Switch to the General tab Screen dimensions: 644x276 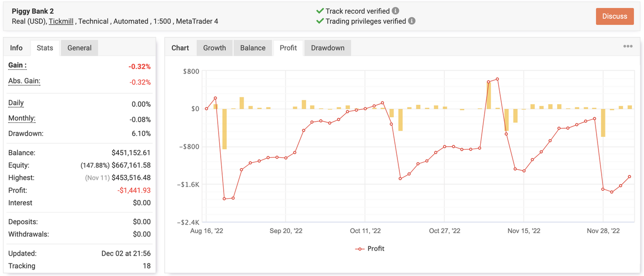79,48
